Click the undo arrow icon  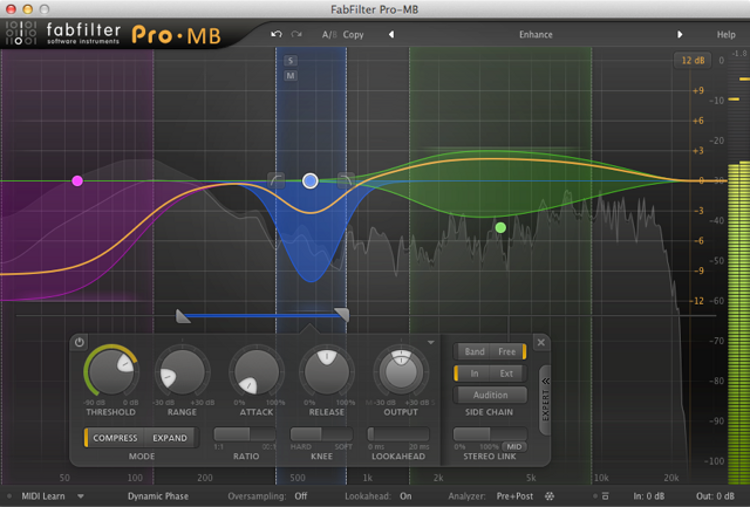click(x=276, y=34)
